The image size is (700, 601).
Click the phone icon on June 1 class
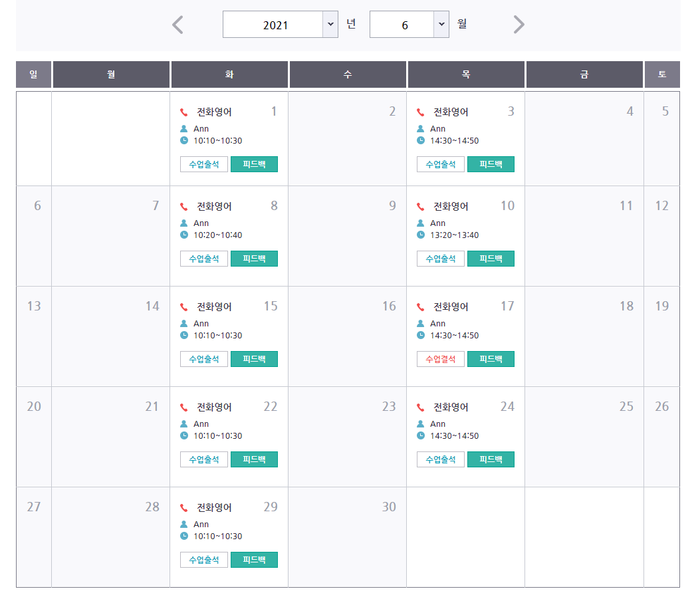point(183,112)
